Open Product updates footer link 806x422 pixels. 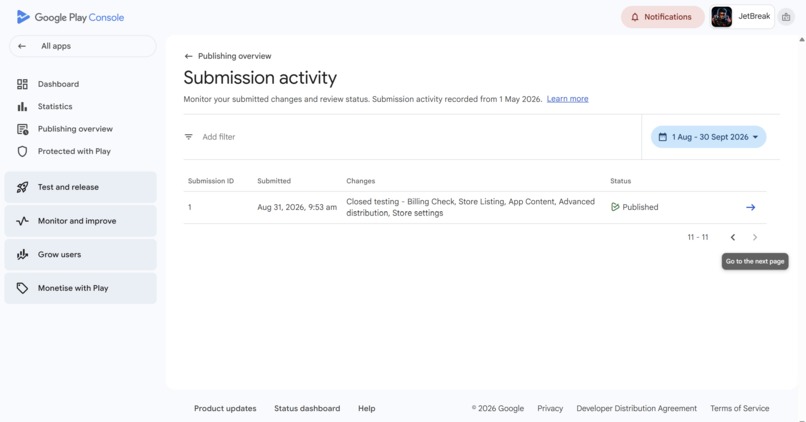pos(225,409)
